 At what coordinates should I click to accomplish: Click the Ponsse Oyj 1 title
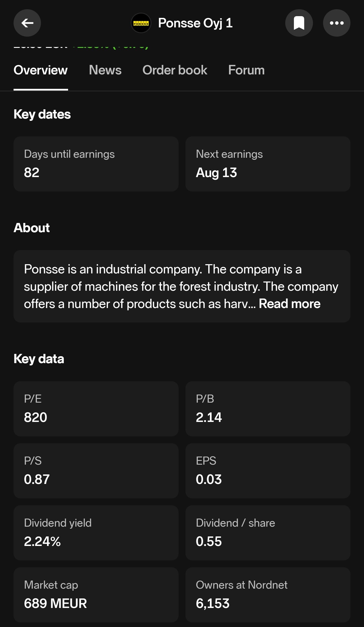195,23
